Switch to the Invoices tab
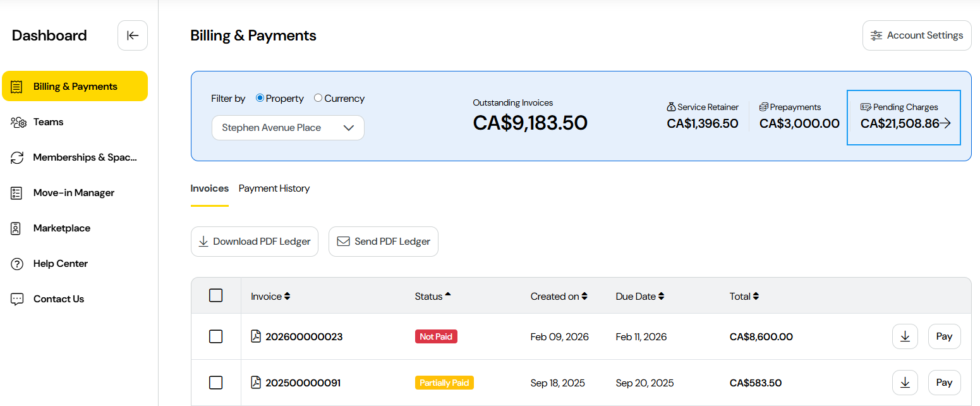Viewport: 980px width, 406px height. [210, 188]
